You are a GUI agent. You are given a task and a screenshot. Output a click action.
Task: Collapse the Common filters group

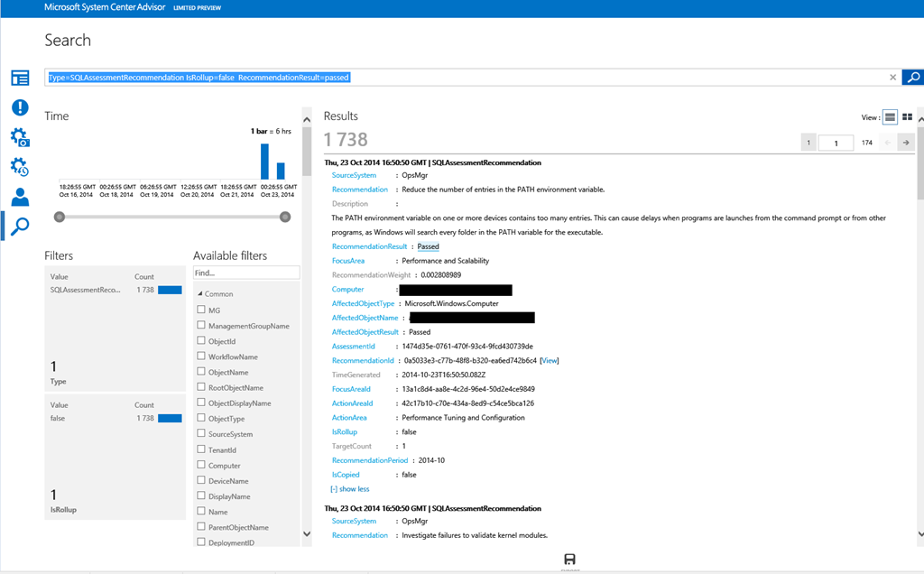click(x=200, y=293)
